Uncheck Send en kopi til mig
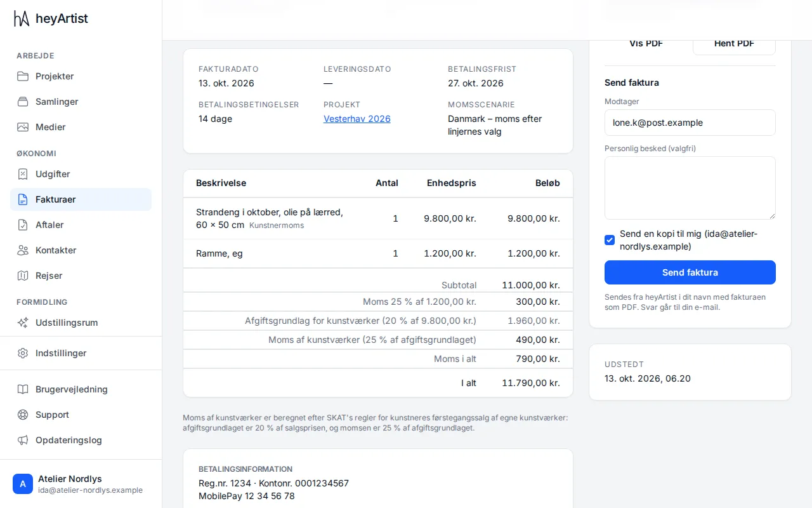The image size is (812, 508). coord(610,240)
